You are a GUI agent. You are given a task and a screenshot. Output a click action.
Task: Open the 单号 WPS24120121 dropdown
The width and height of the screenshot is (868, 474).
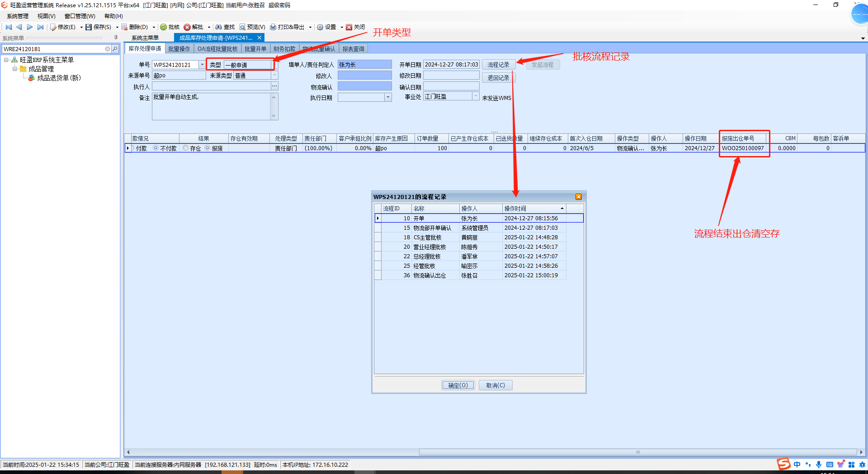pyautogui.click(x=202, y=65)
